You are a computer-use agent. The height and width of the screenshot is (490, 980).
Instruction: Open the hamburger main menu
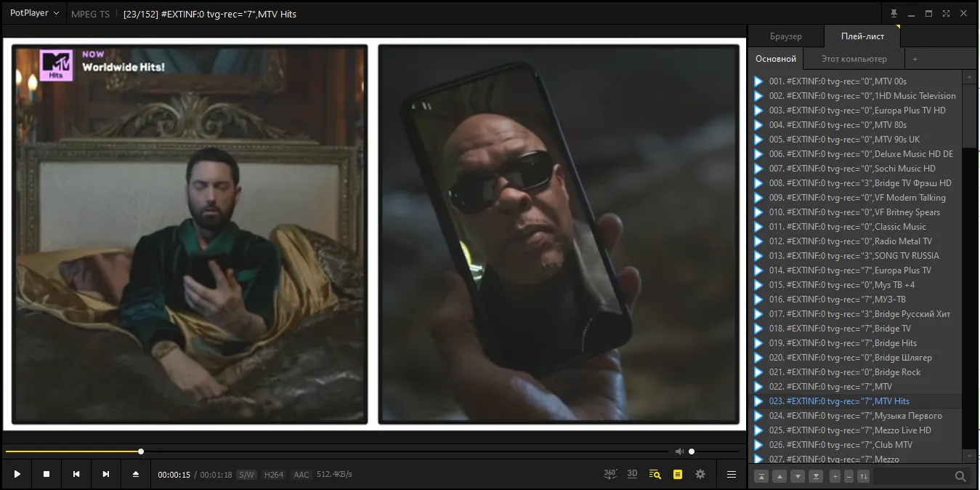coord(732,474)
